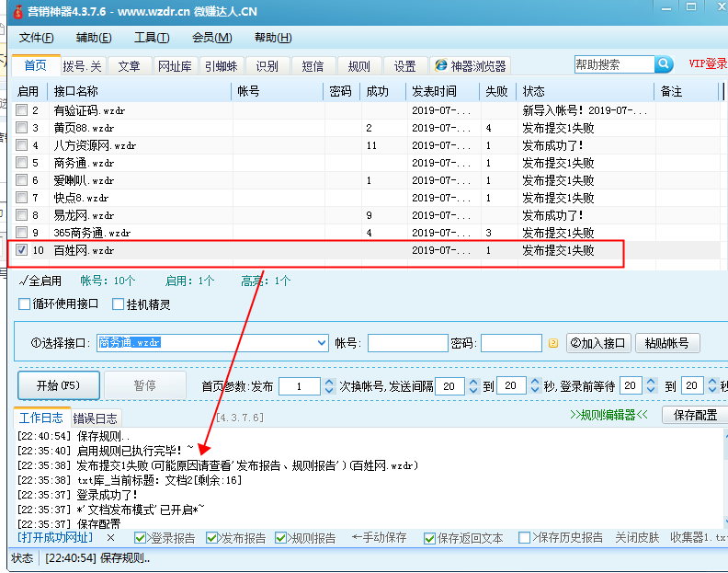Click the 全启用 checkmark icon
The image size is (728, 573).
pos(23,281)
